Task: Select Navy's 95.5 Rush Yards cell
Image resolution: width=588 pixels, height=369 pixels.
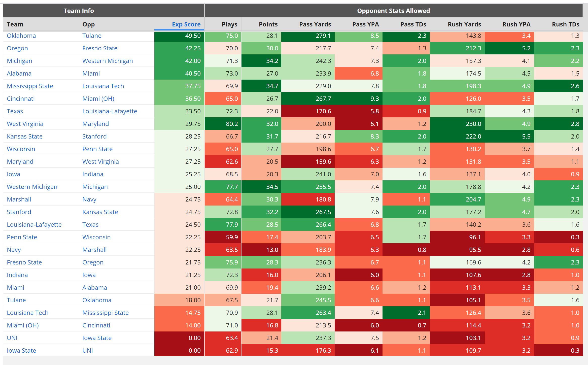Action: tap(457, 250)
